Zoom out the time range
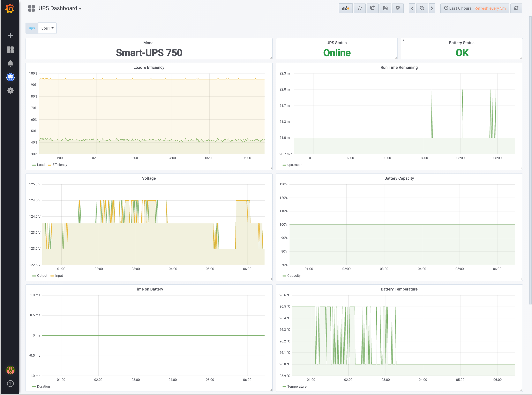 [422, 8]
